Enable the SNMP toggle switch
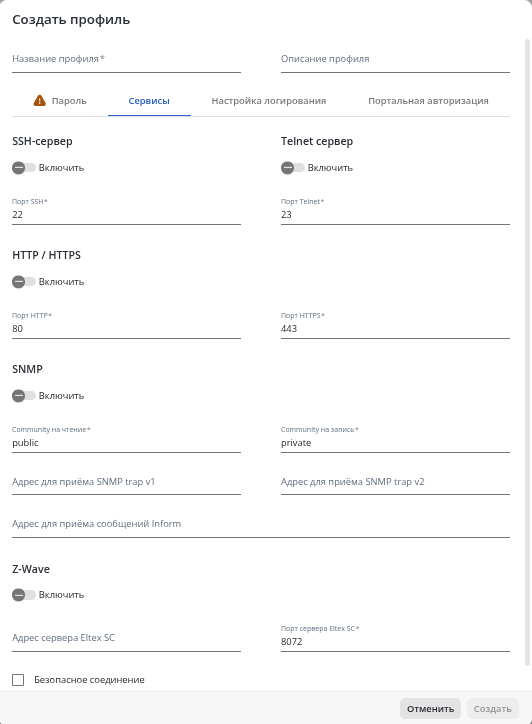This screenshot has width=532, height=724. click(24, 396)
